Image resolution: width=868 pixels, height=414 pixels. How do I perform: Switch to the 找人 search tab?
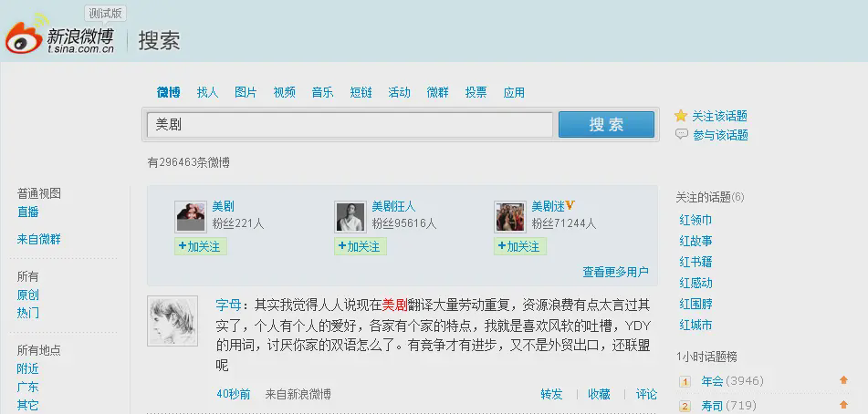click(208, 92)
